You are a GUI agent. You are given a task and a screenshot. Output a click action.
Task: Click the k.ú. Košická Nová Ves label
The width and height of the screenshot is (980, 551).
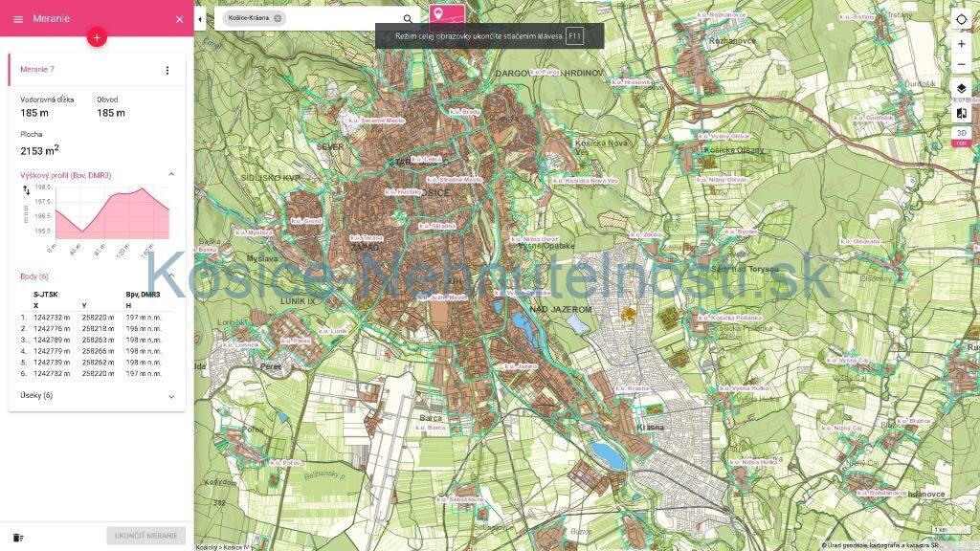586,181
